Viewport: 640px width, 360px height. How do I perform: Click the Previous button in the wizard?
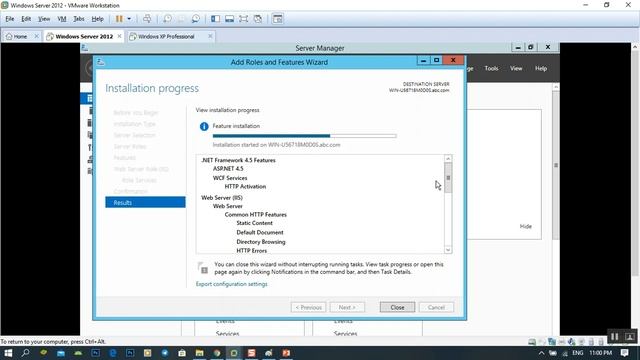[309, 307]
